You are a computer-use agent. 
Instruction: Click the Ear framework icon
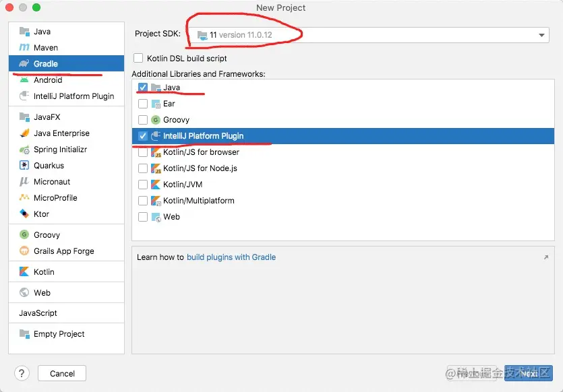tap(156, 104)
